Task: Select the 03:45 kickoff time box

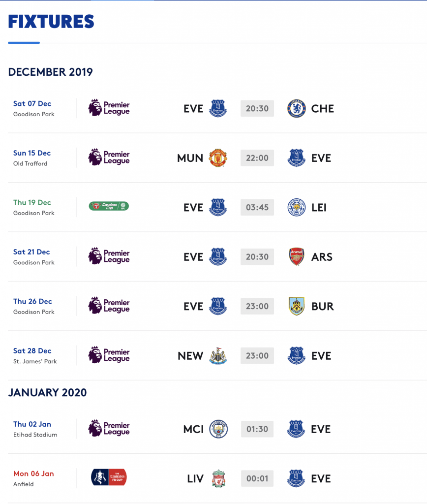Action: (257, 207)
